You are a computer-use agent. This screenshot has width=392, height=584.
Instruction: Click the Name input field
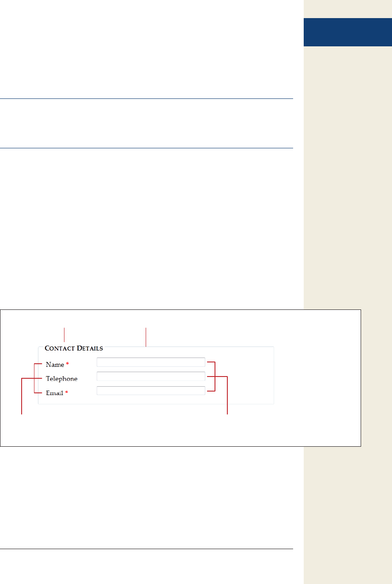(x=151, y=362)
